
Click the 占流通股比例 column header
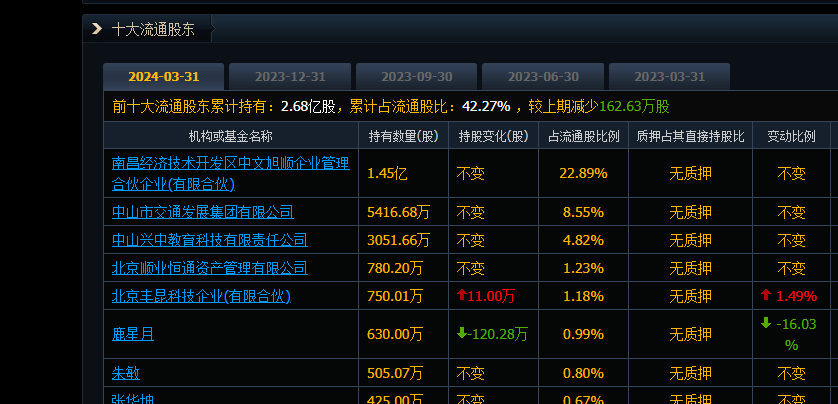click(x=584, y=136)
